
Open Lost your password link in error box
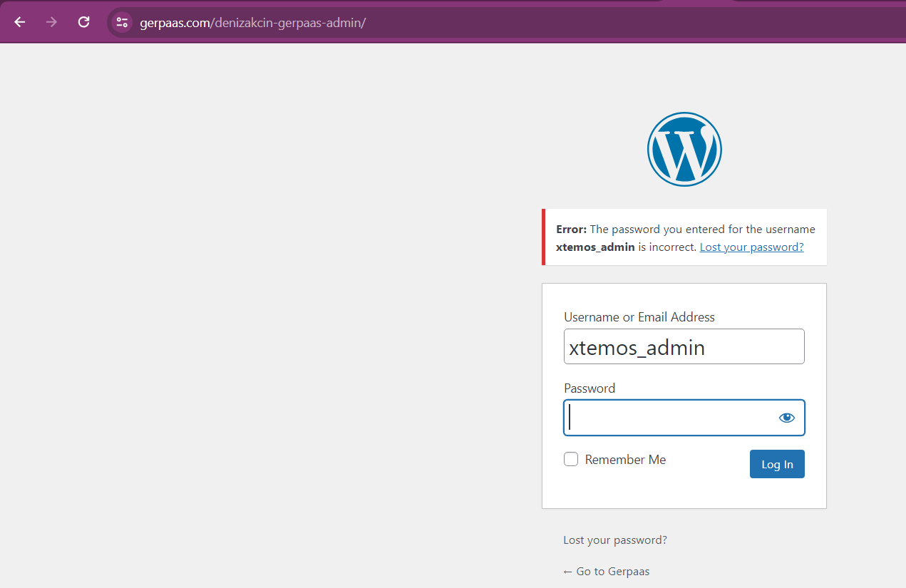[751, 247]
